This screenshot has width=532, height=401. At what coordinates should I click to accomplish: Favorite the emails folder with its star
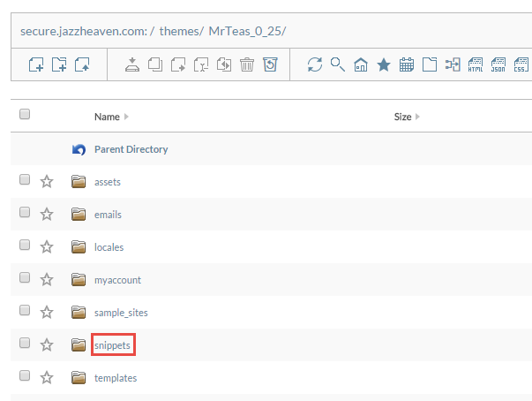47,214
